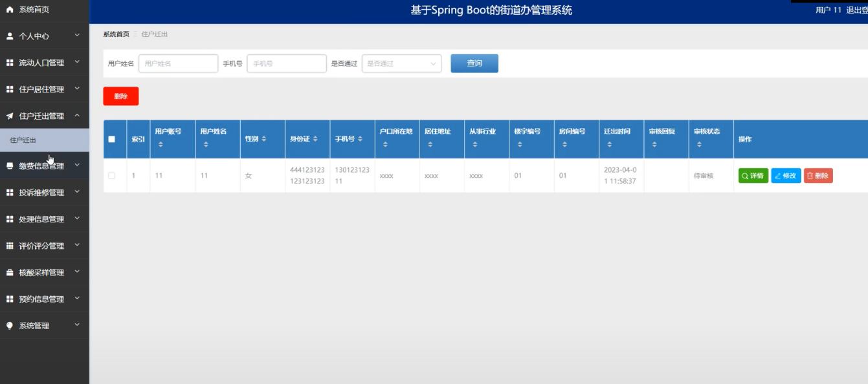Expand the 流动人口管理 menu chevron
This screenshot has width=868, height=384.
click(x=77, y=61)
